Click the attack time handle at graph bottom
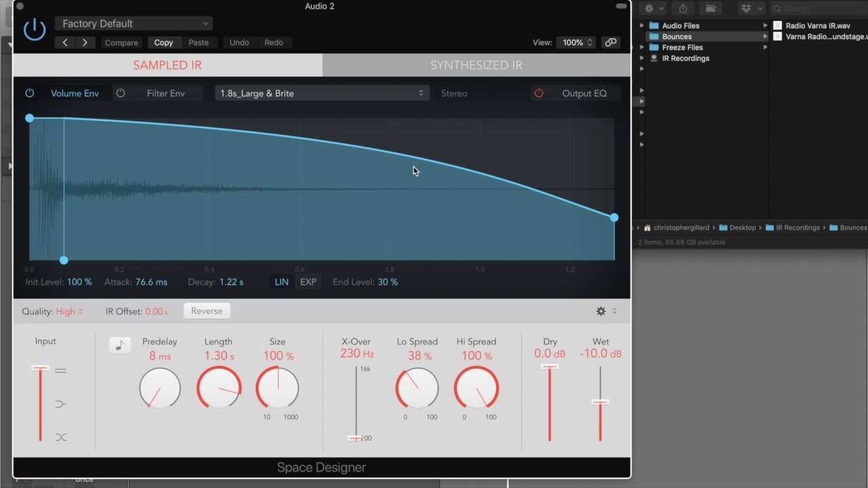The image size is (868, 488). pyautogui.click(x=64, y=260)
